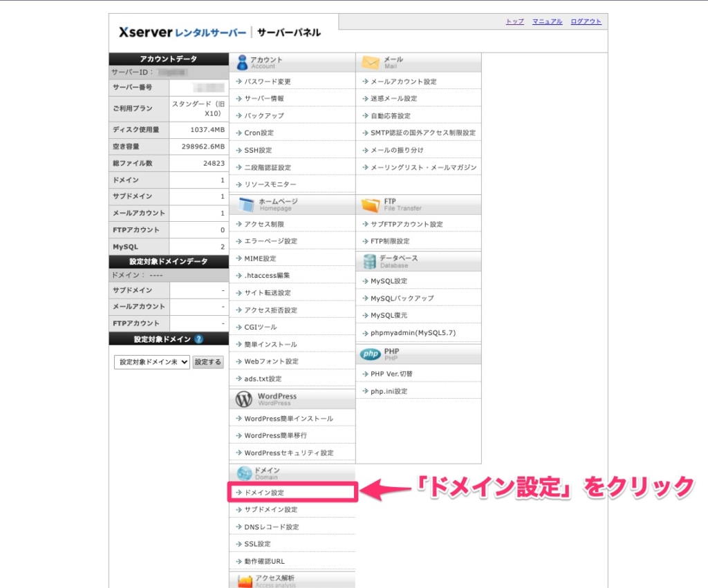The image size is (708, 588).
Task: Click the FTP folder icon
Action: tap(371, 205)
